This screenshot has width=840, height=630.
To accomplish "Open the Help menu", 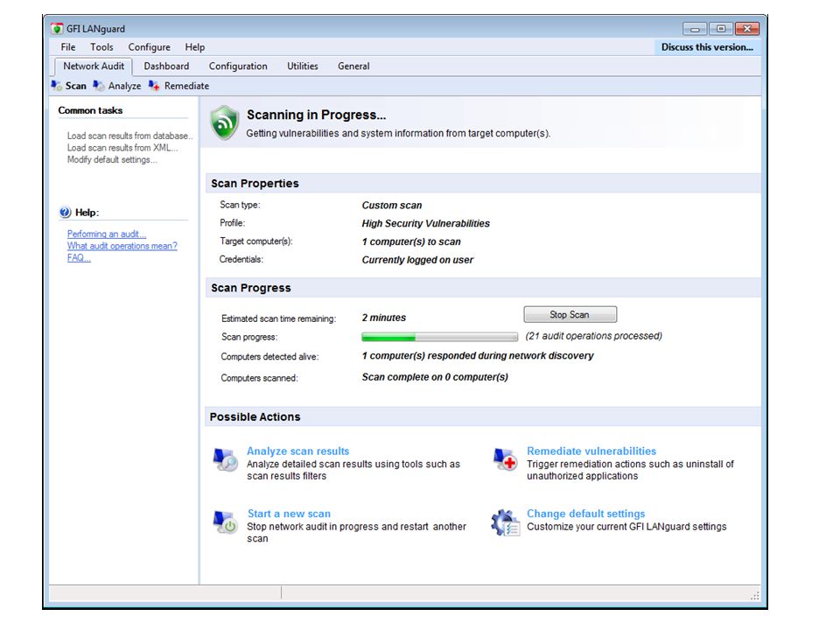I will coord(195,47).
